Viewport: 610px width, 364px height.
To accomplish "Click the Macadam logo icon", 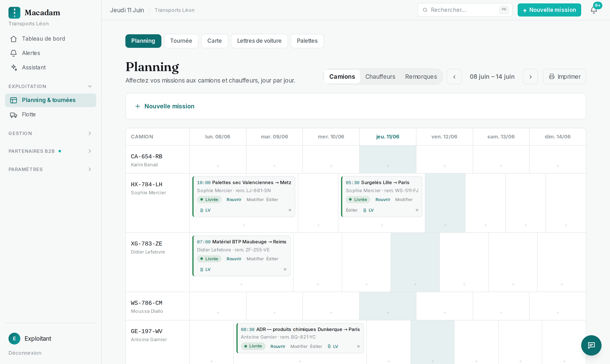I will pos(14,12).
